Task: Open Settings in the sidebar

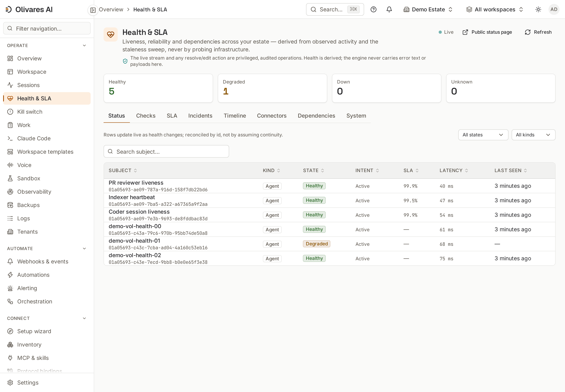Action: (x=47, y=383)
